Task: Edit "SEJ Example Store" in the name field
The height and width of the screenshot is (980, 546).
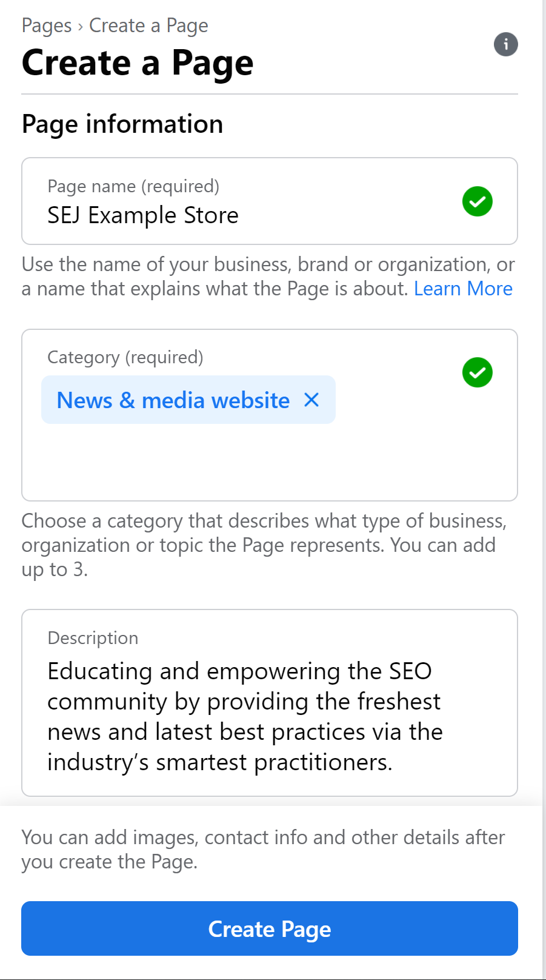Action: [142, 215]
